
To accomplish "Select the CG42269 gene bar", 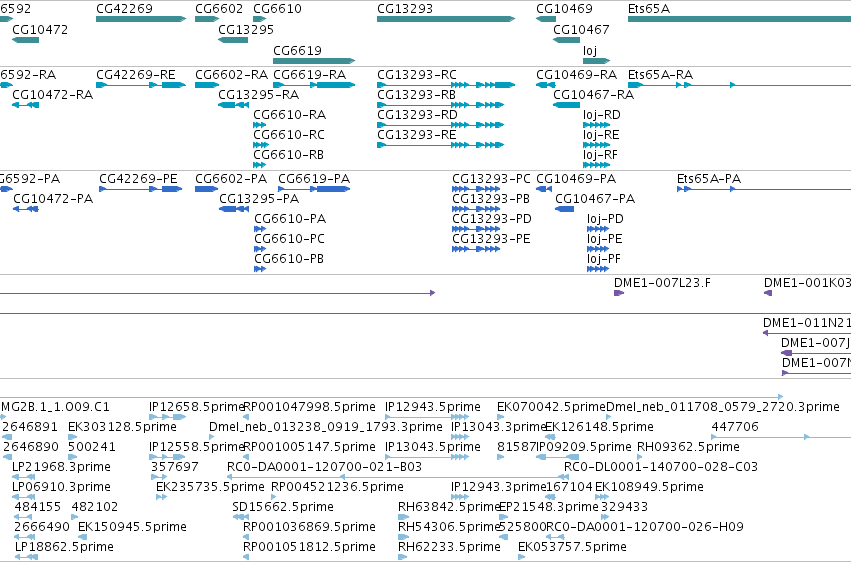I will coord(141,19).
